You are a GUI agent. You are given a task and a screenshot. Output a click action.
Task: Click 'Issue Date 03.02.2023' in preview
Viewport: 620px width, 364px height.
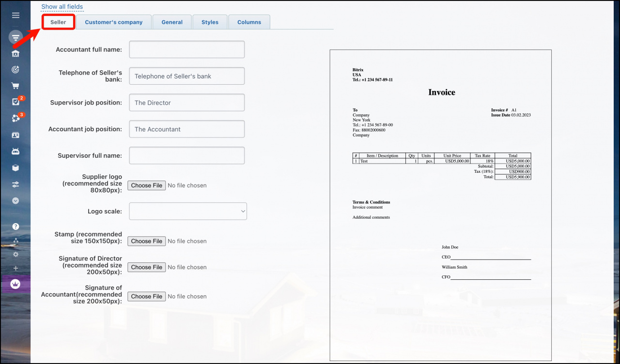(511, 115)
